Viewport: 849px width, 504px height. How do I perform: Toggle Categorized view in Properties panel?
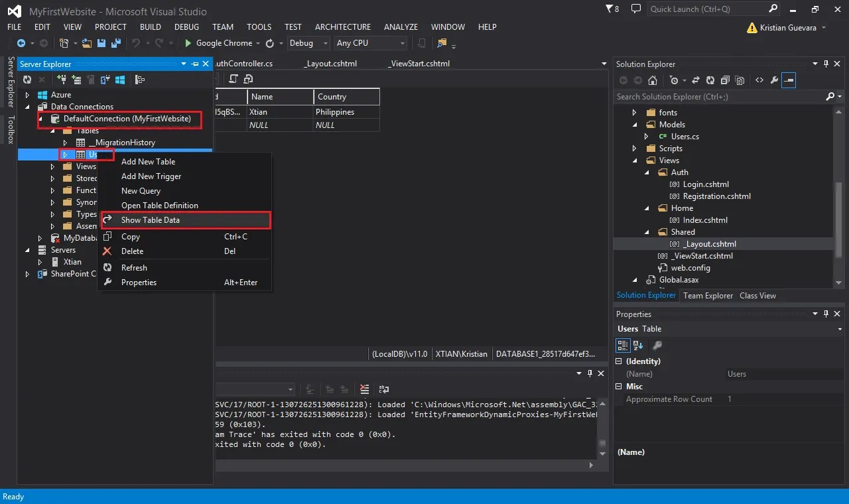click(623, 346)
